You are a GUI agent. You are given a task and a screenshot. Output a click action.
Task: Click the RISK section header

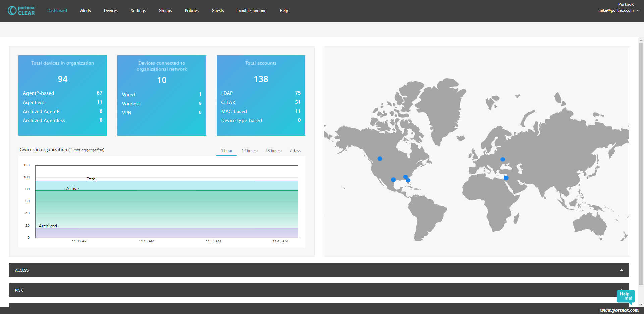pos(319,290)
